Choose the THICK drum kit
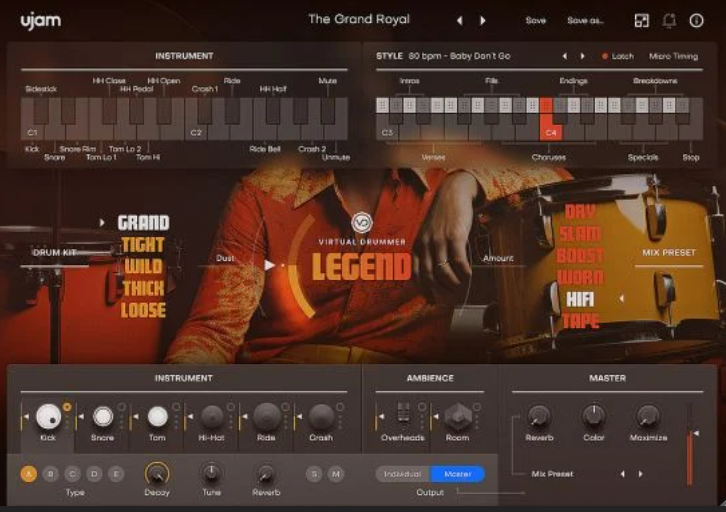The height and width of the screenshot is (512, 726). coord(144,288)
